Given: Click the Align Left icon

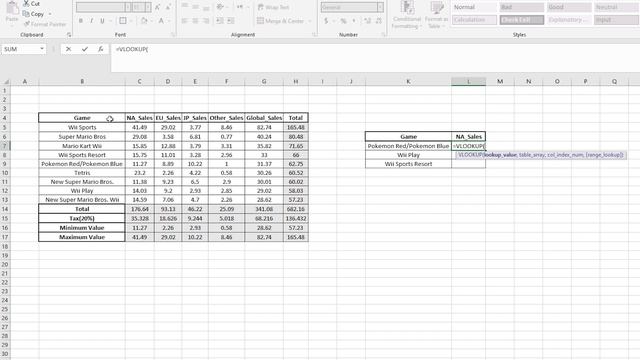Looking at the screenshot, I should [184, 21].
